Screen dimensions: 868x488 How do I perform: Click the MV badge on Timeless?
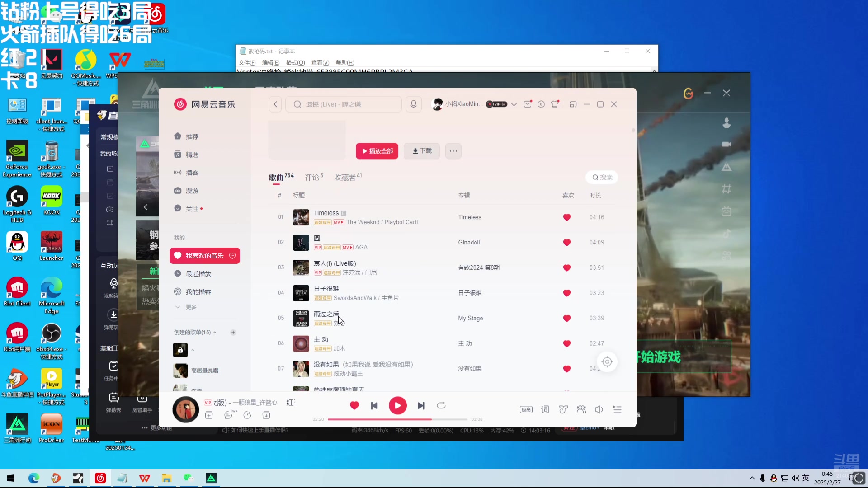click(339, 222)
